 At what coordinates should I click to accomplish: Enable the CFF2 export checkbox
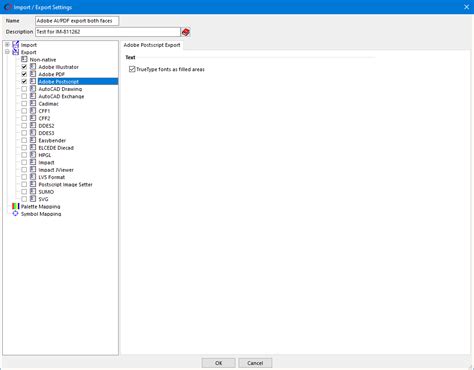24,118
